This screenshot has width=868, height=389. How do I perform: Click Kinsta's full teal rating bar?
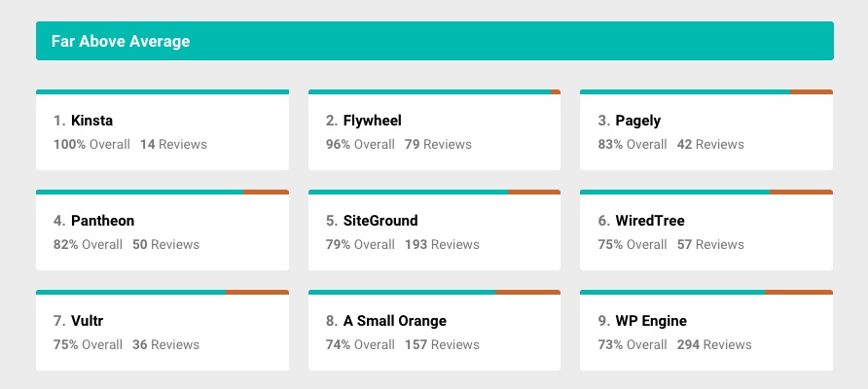click(163, 91)
